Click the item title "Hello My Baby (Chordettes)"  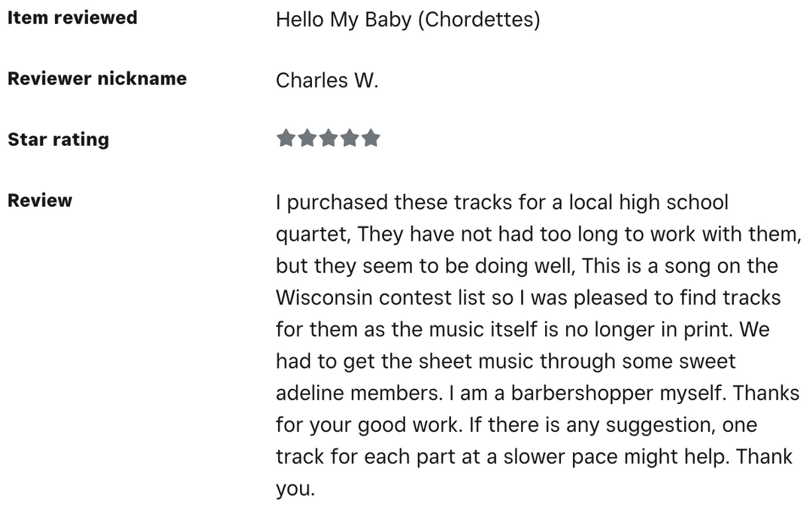click(408, 19)
